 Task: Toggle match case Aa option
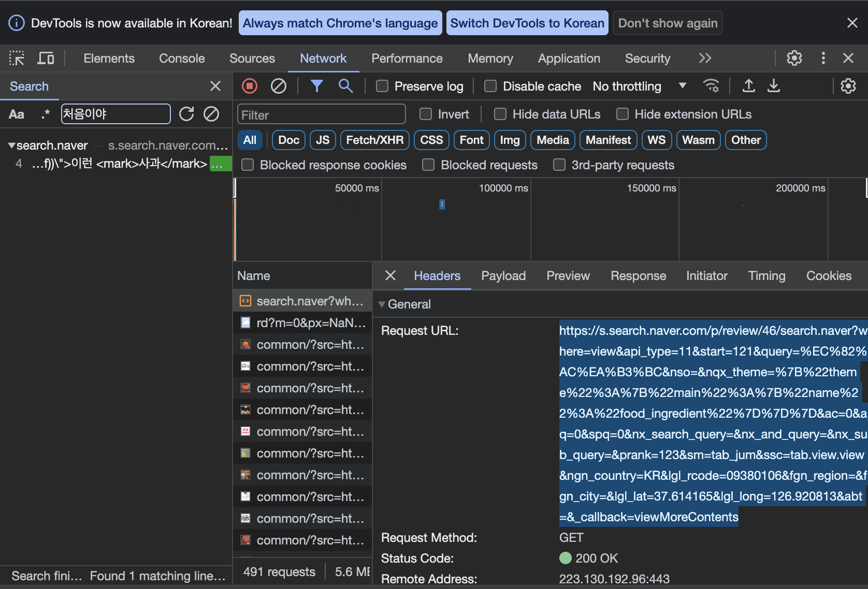17,114
